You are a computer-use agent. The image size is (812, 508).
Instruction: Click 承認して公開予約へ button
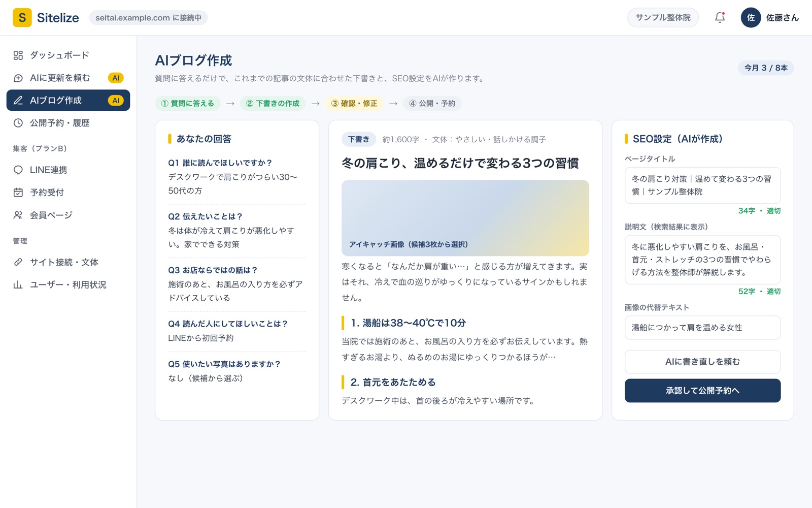pos(702,391)
